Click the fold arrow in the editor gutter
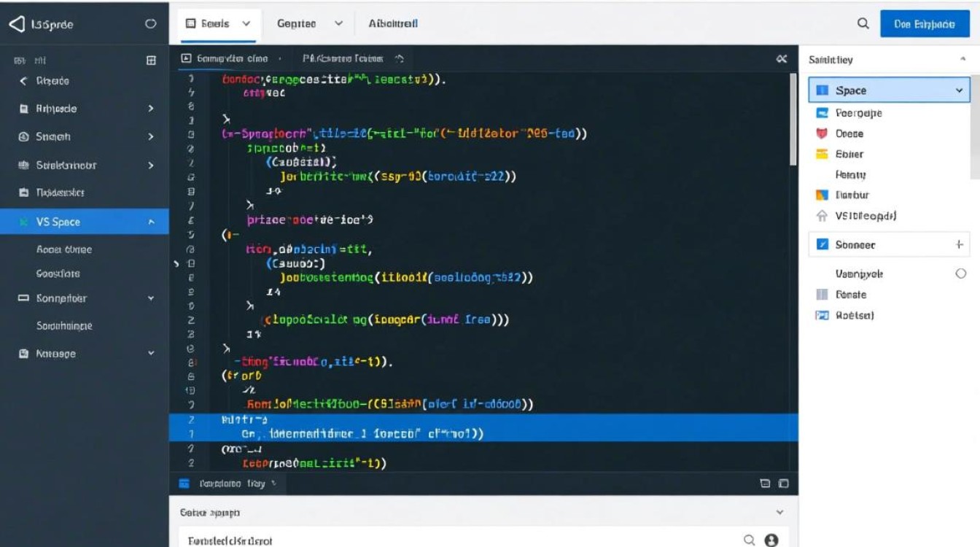 tap(176, 263)
